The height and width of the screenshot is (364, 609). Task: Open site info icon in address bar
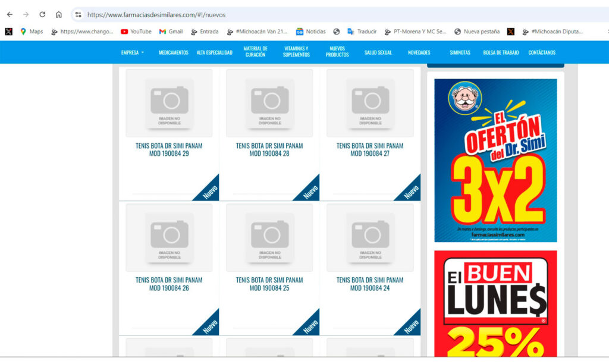click(x=79, y=15)
